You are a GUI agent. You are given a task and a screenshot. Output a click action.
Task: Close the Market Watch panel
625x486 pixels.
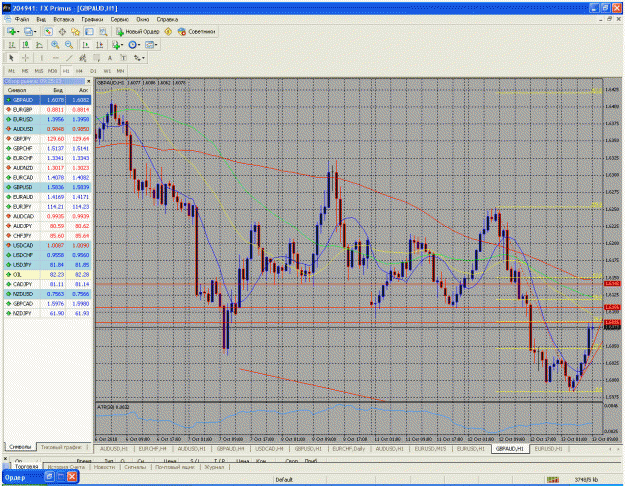(88, 81)
